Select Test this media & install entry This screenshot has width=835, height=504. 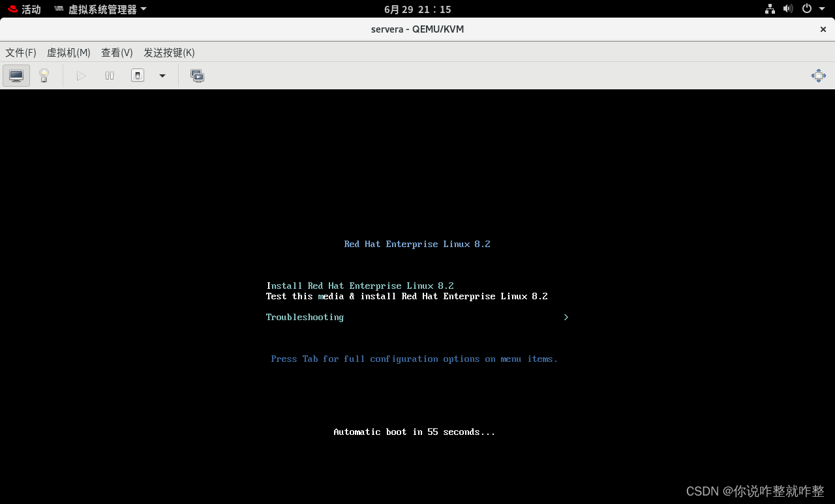(x=407, y=296)
